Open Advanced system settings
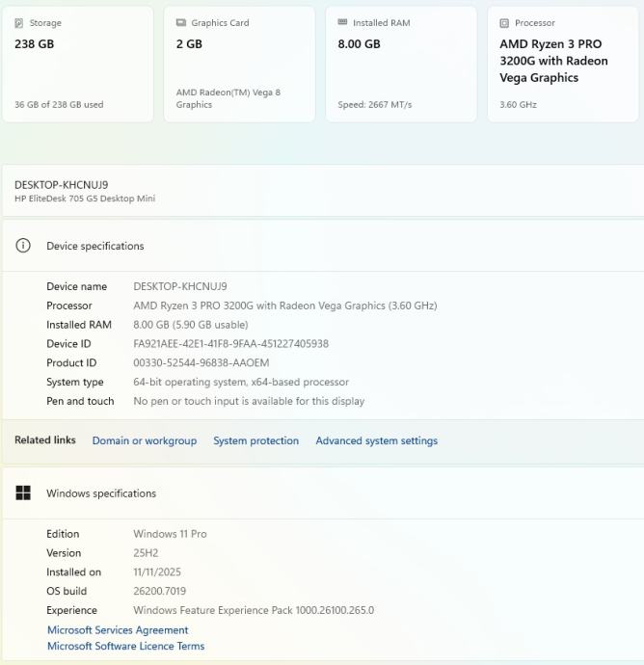 pyautogui.click(x=377, y=440)
